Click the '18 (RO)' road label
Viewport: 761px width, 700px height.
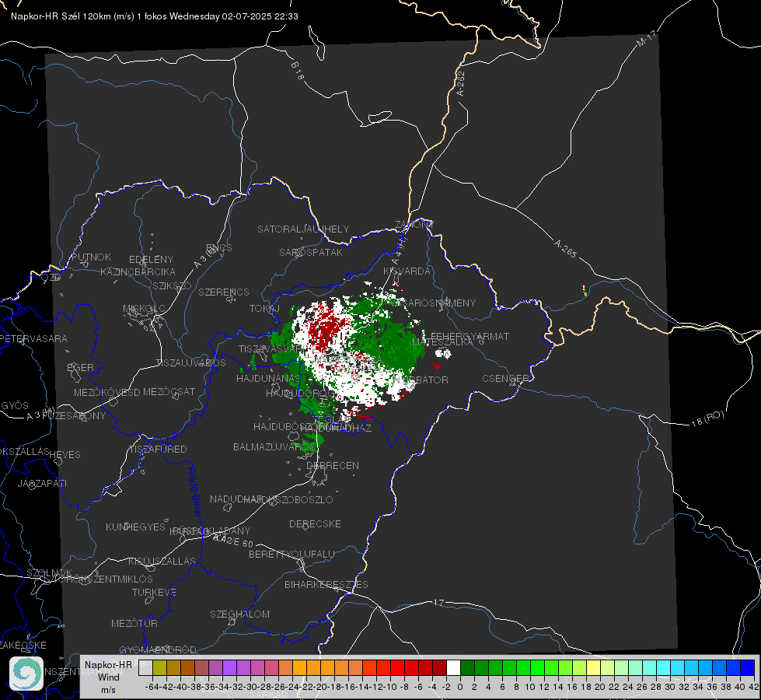[707, 418]
